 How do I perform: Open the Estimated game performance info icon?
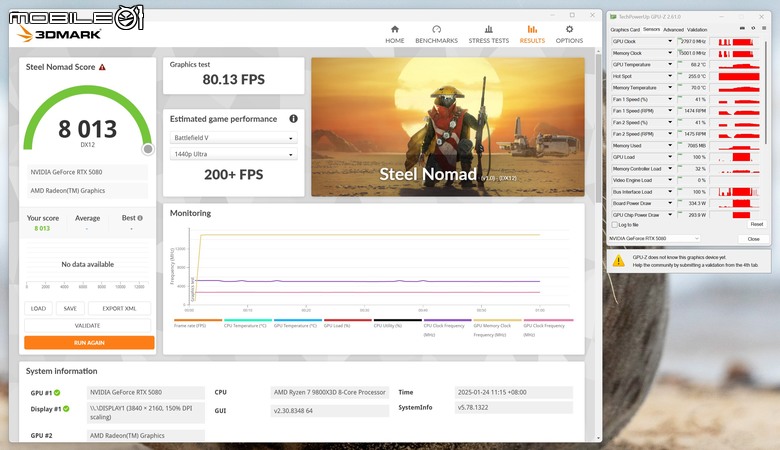[x=293, y=119]
